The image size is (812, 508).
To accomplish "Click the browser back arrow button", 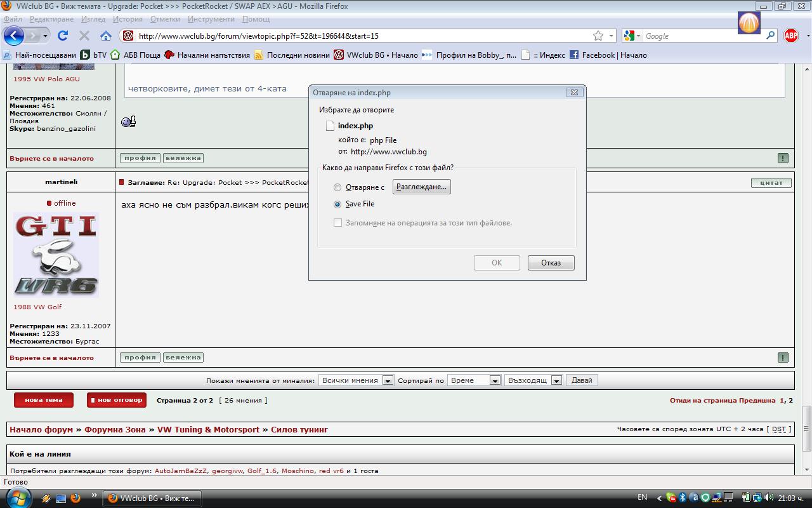I will 14,36.
